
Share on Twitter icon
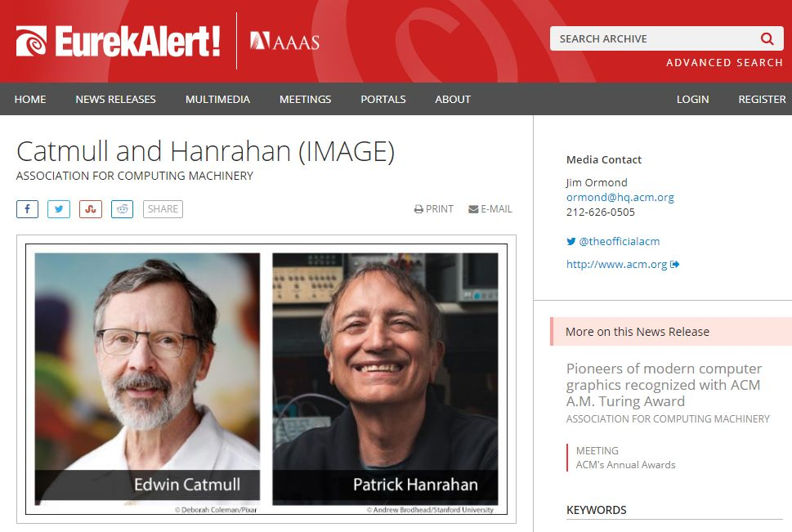click(59, 209)
